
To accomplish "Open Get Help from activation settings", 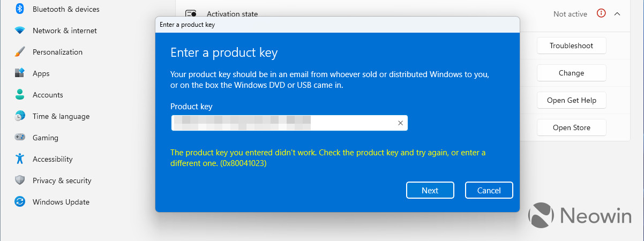I will [571, 100].
